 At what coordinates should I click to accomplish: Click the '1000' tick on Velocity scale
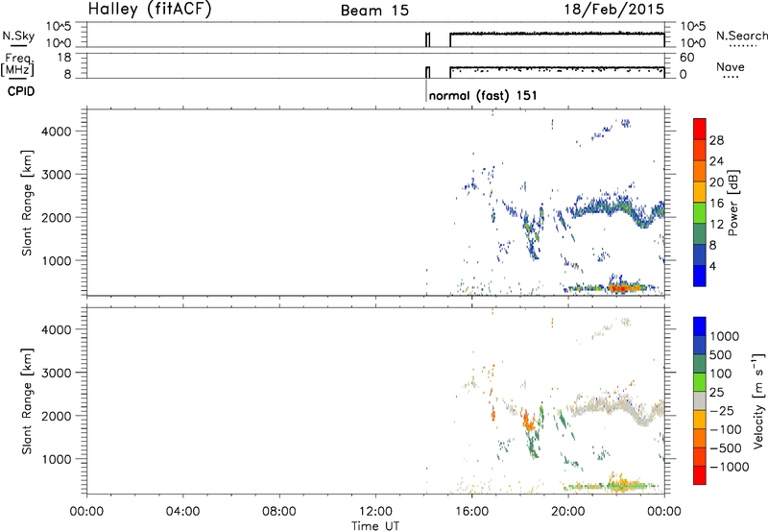coord(725,336)
